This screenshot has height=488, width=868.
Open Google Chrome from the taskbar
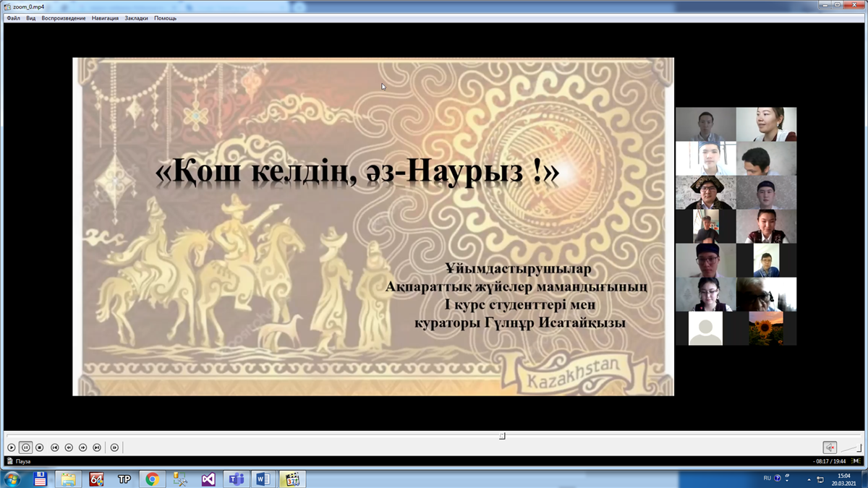(x=152, y=479)
